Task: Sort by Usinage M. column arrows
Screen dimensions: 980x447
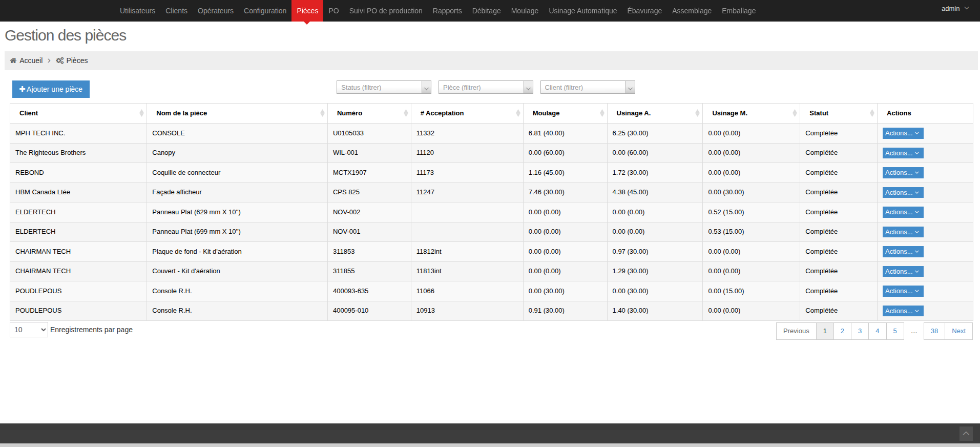Action: click(795, 113)
